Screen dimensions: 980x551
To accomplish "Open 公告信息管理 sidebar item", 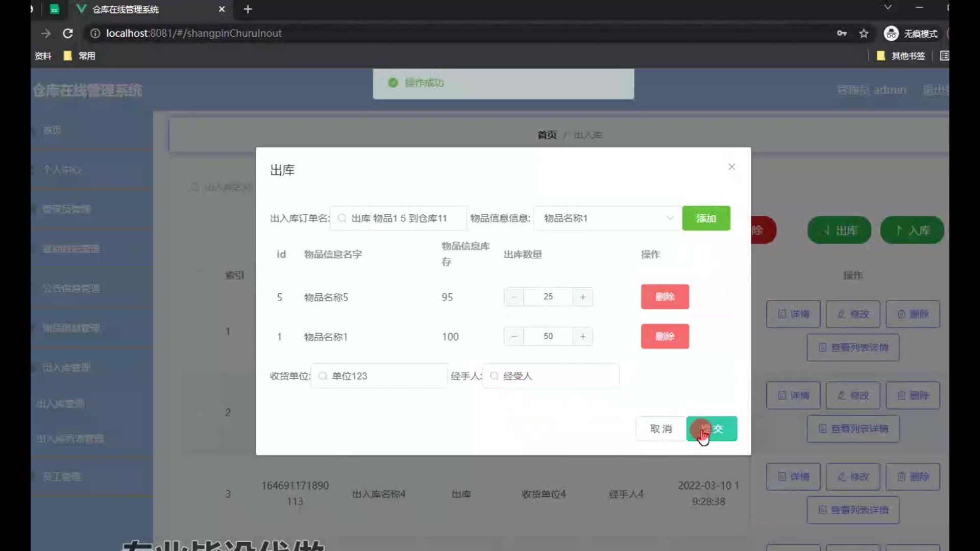I will pyautogui.click(x=71, y=289).
